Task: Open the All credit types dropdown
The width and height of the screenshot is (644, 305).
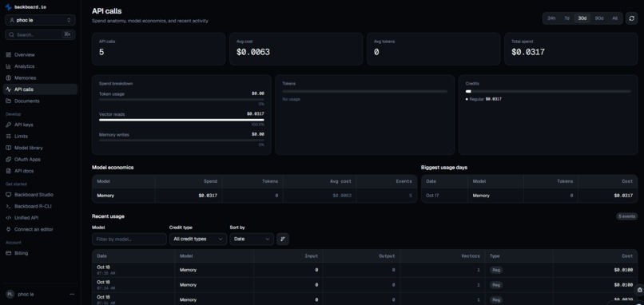Action: [x=198, y=239]
